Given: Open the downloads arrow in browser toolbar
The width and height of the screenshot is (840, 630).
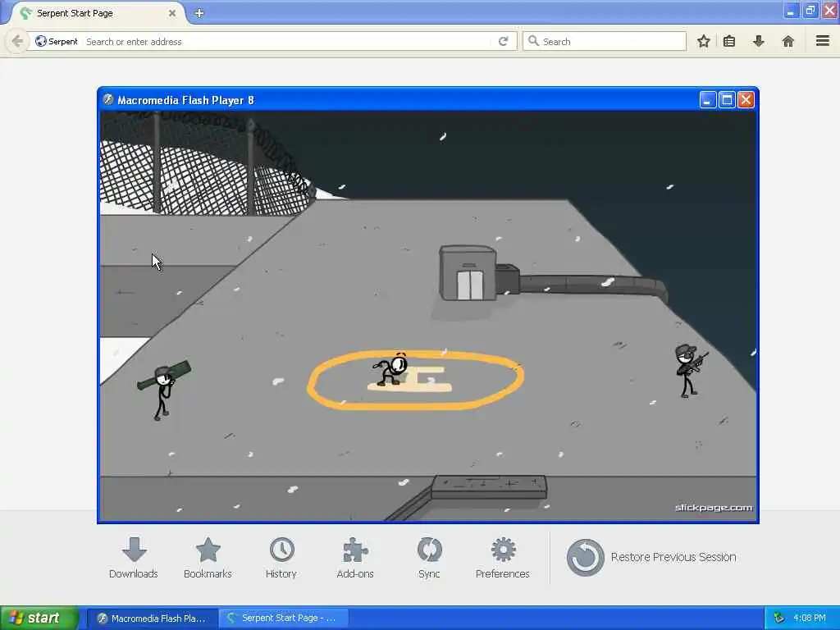Looking at the screenshot, I should coord(759,41).
